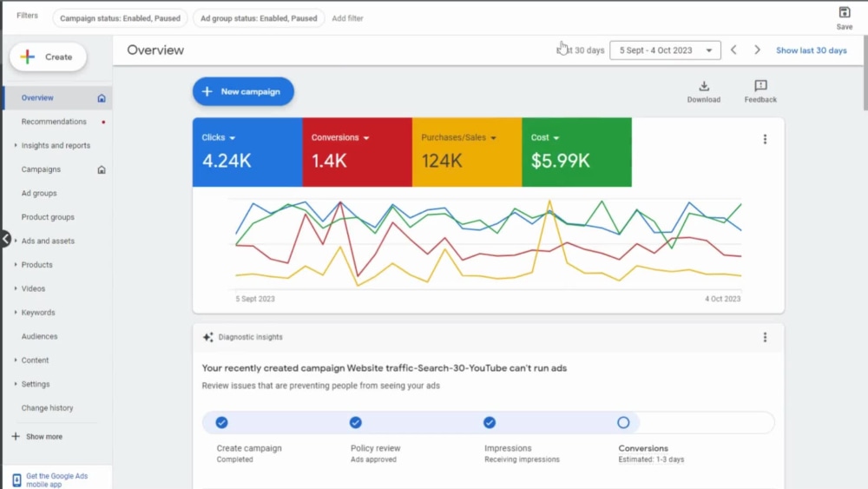The width and height of the screenshot is (868, 489).
Task: Expand the Settings section
Action: (16, 384)
